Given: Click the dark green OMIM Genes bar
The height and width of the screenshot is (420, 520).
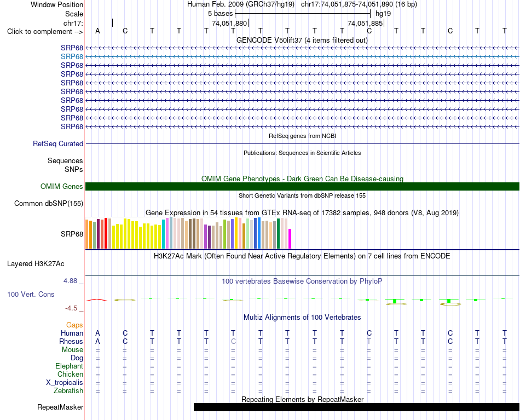Looking at the screenshot, I should tap(302, 186).
